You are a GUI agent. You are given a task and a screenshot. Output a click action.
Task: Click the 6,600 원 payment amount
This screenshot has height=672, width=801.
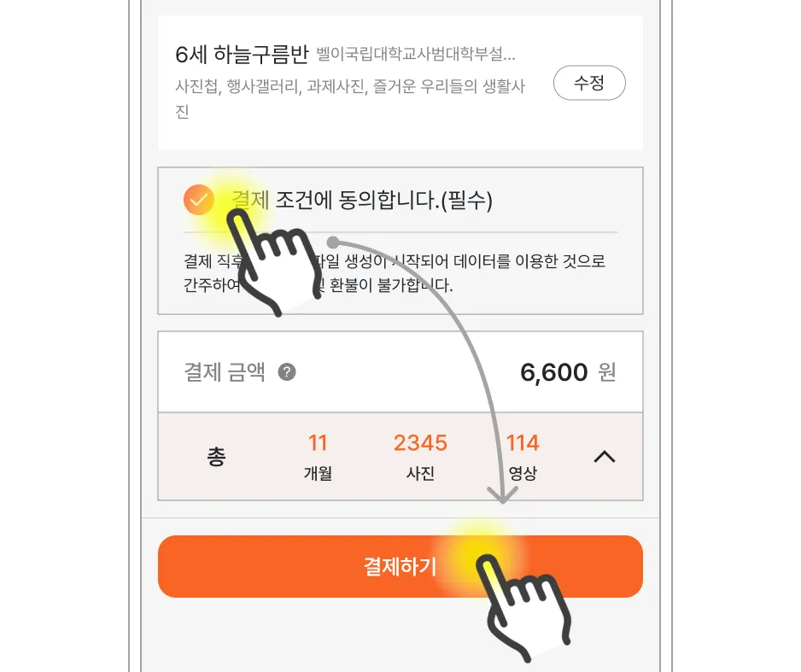click(568, 371)
